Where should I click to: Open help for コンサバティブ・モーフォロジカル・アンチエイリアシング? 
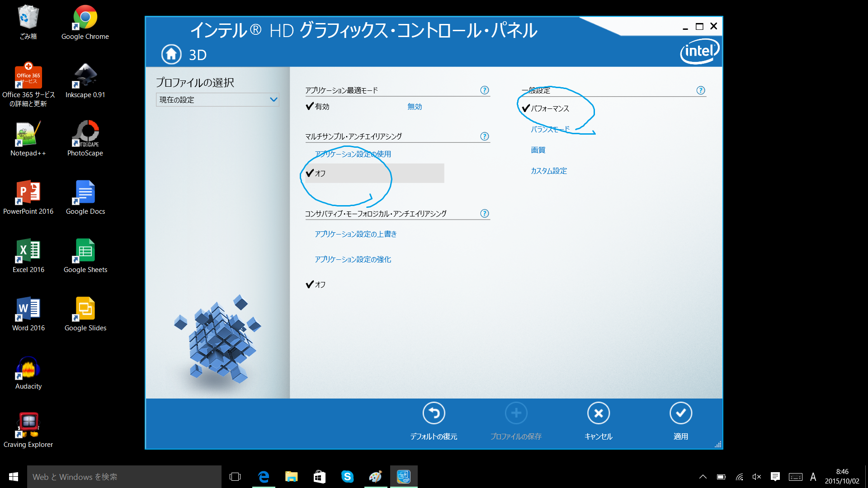[x=484, y=214]
